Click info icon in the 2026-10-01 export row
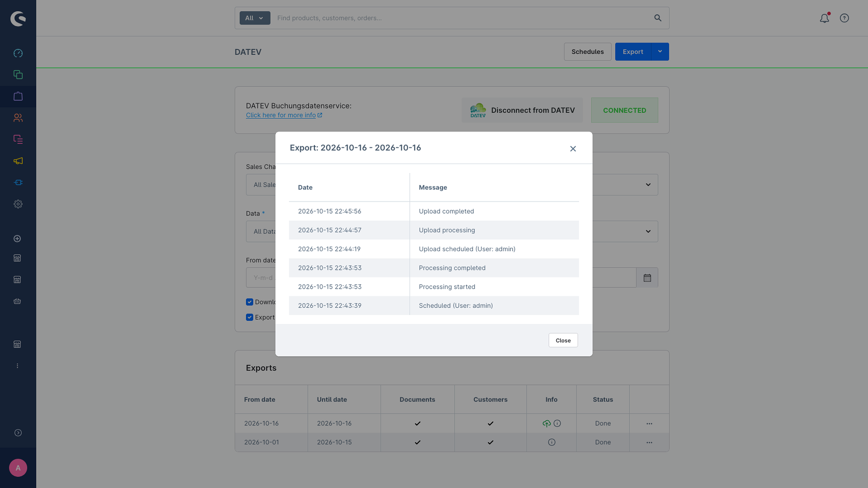 point(552,442)
